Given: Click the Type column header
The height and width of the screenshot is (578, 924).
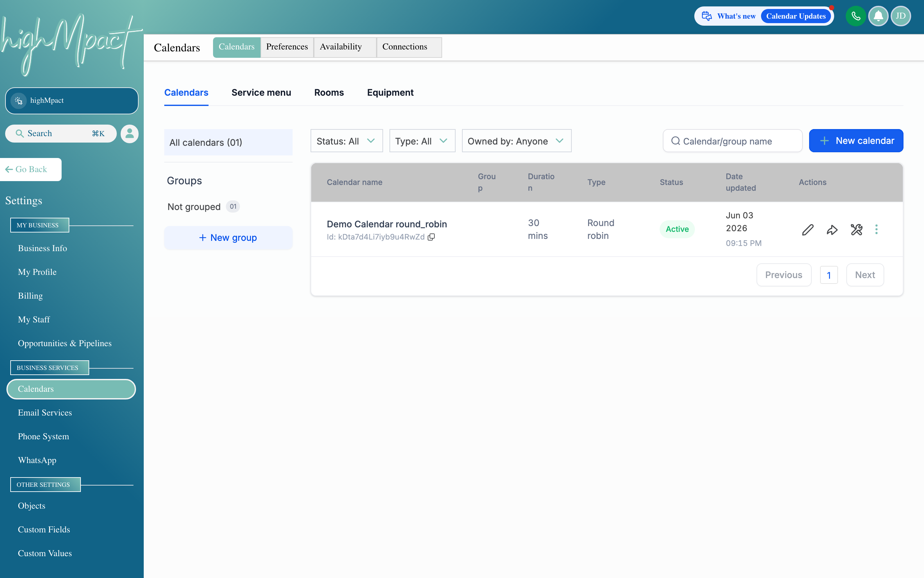Looking at the screenshot, I should [596, 182].
